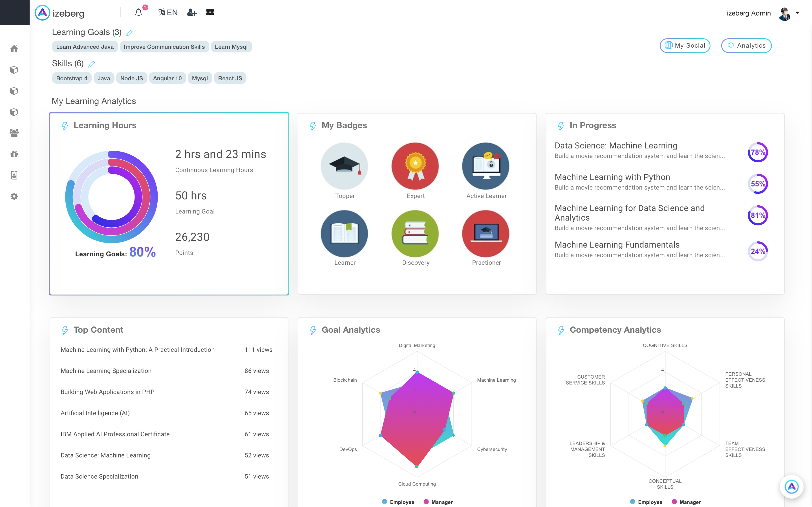The image size is (812, 507).
Task: Open the EN language selector
Action: 168,13
